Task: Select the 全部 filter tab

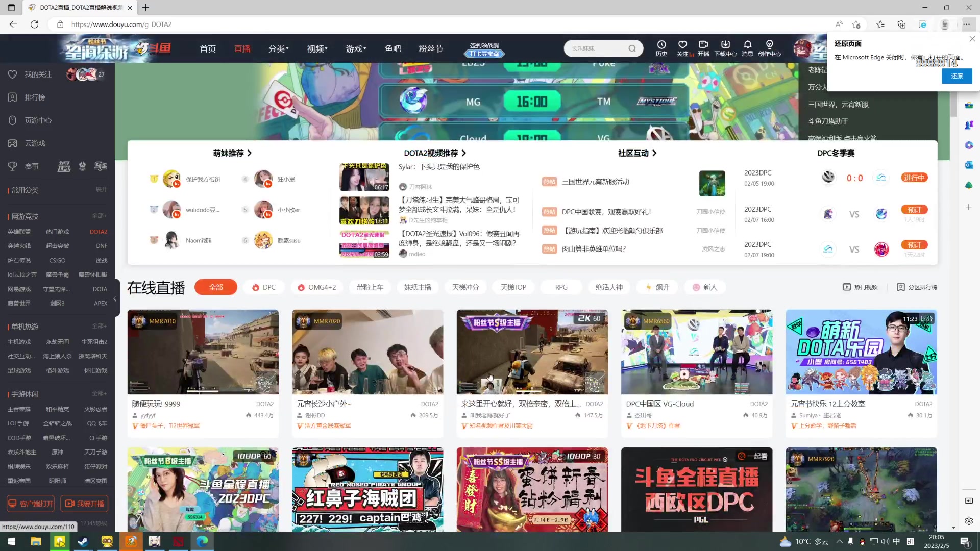Action: point(215,287)
